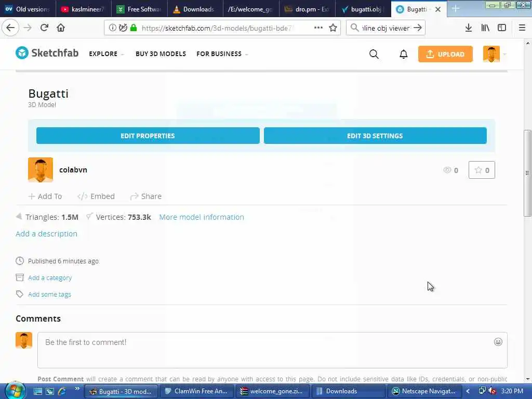Go back with the browser back arrow

(10, 28)
